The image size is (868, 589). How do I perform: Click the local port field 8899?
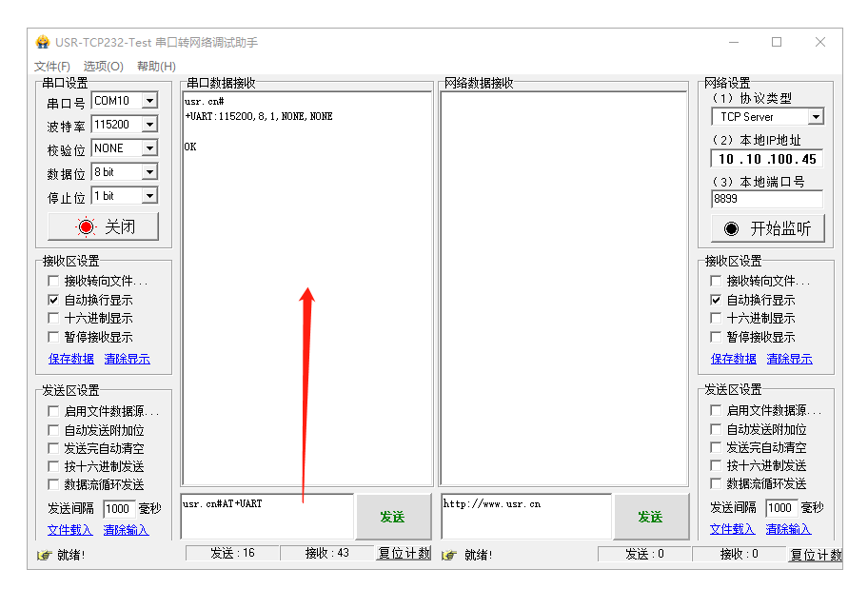pos(767,199)
